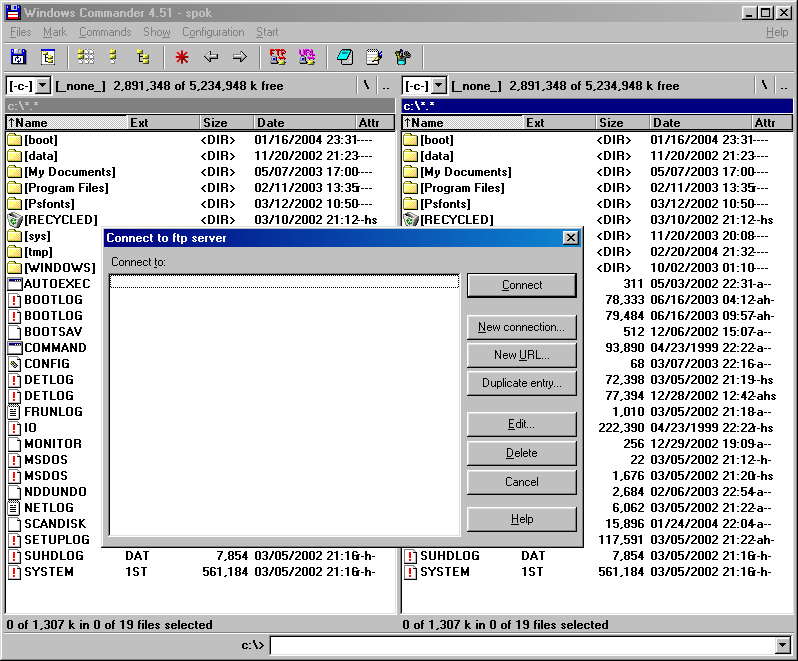This screenshot has height=661, width=798.
Task: Open the Configuration menu
Action: [213, 32]
